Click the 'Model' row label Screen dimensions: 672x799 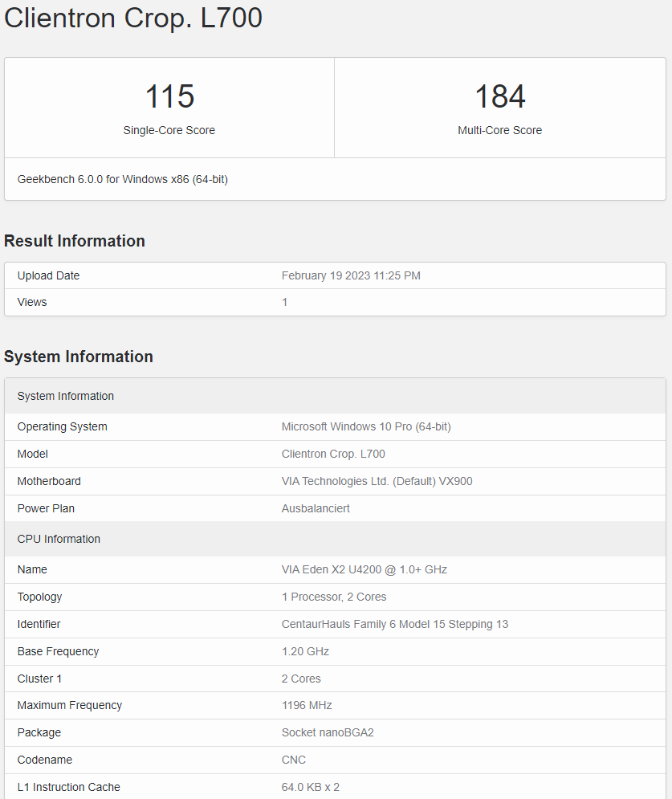coord(33,454)
